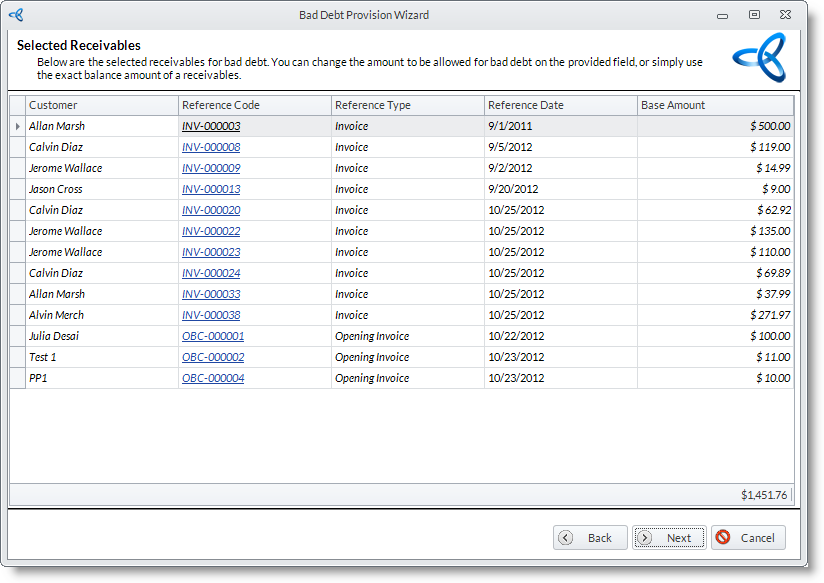Close the wizard with the title bar X
The height and width of the screenshot is (583, 824).
(786, 15)
